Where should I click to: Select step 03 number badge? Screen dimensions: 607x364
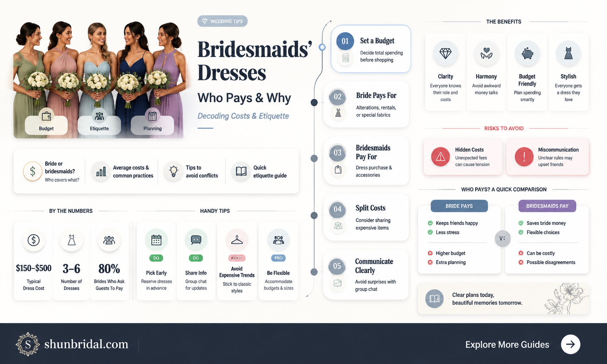(338, 153)
